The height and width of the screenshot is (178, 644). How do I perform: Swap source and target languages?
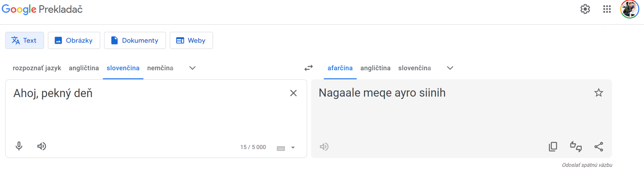(308, 68)
